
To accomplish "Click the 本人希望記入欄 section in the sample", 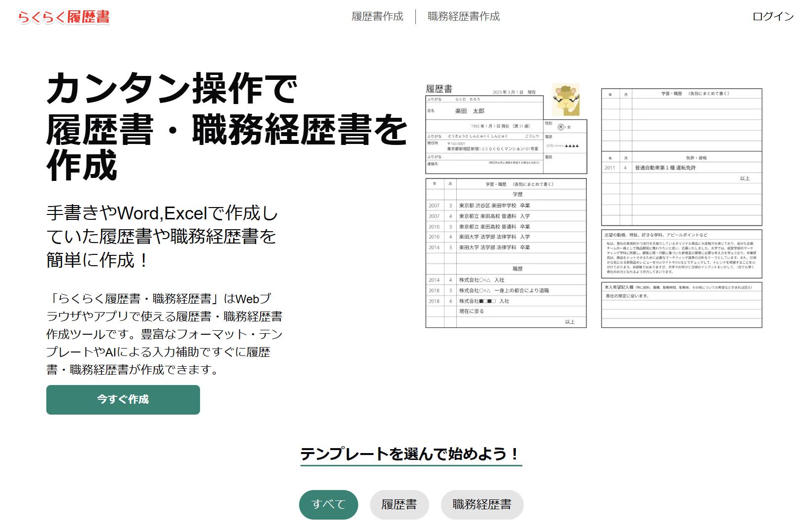I will [681, 287].
